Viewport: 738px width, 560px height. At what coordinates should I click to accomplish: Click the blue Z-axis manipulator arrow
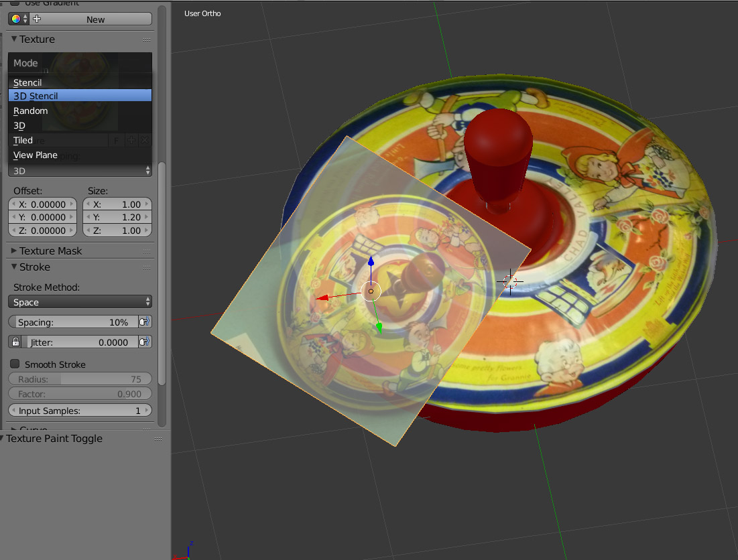click(371, 262)
